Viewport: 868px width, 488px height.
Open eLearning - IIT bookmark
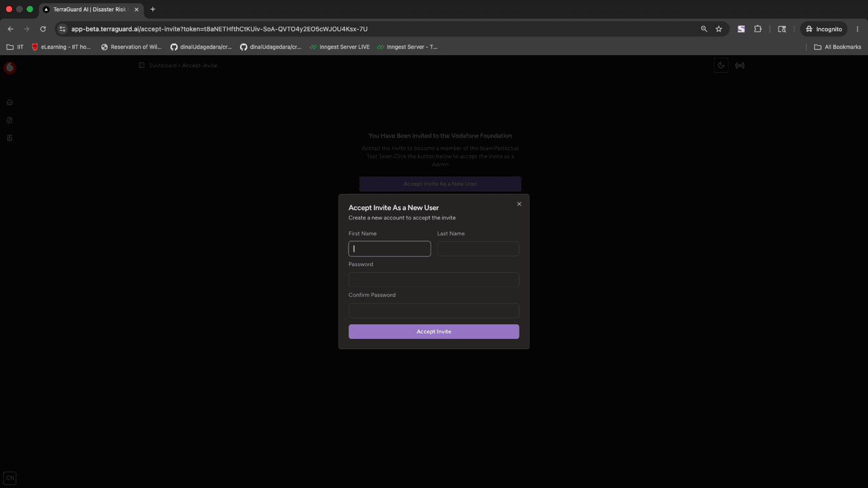pyautogui.click(x=61, y=47)
